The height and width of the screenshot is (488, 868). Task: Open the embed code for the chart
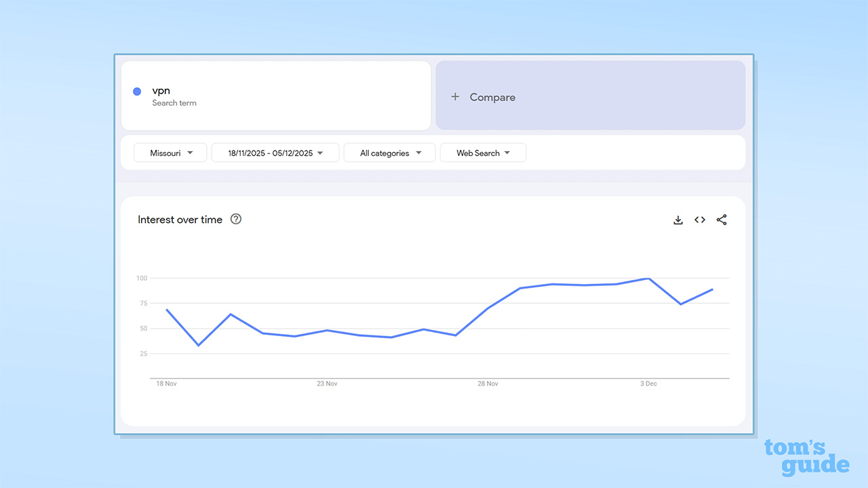coord(700,220)
